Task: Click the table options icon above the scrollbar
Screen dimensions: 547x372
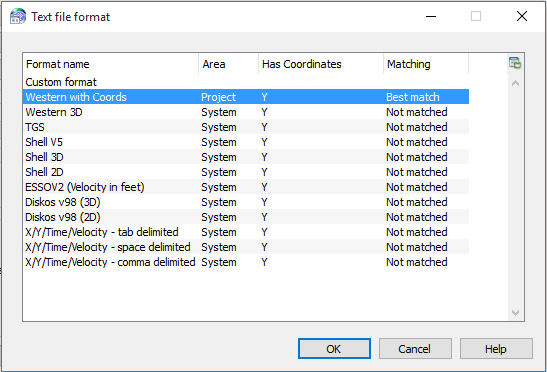Action: (x=515, y=63)
